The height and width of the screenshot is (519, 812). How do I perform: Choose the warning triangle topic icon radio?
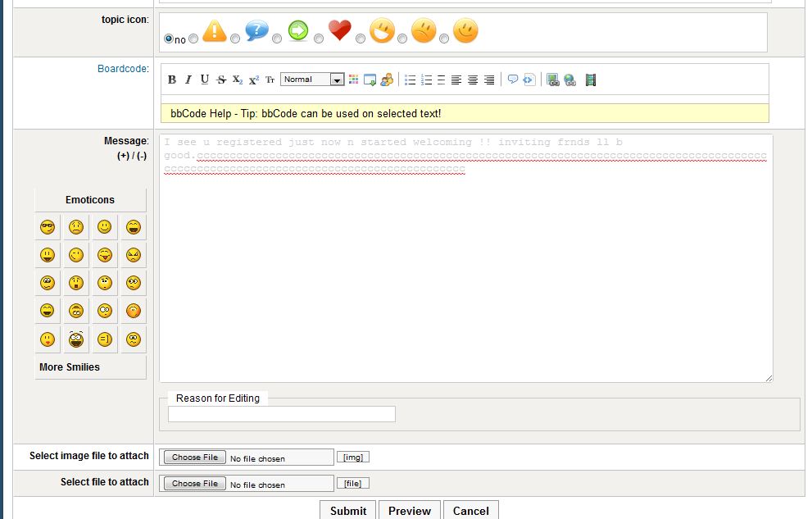coord(193,39)
